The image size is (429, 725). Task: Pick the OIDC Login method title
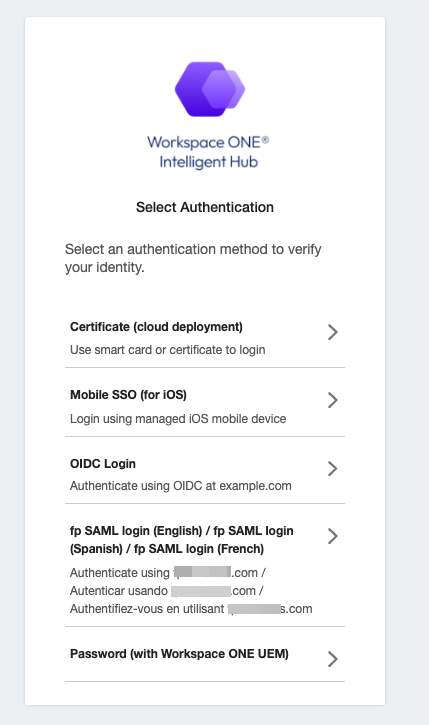pyautogui.click(x=103, y=464)
